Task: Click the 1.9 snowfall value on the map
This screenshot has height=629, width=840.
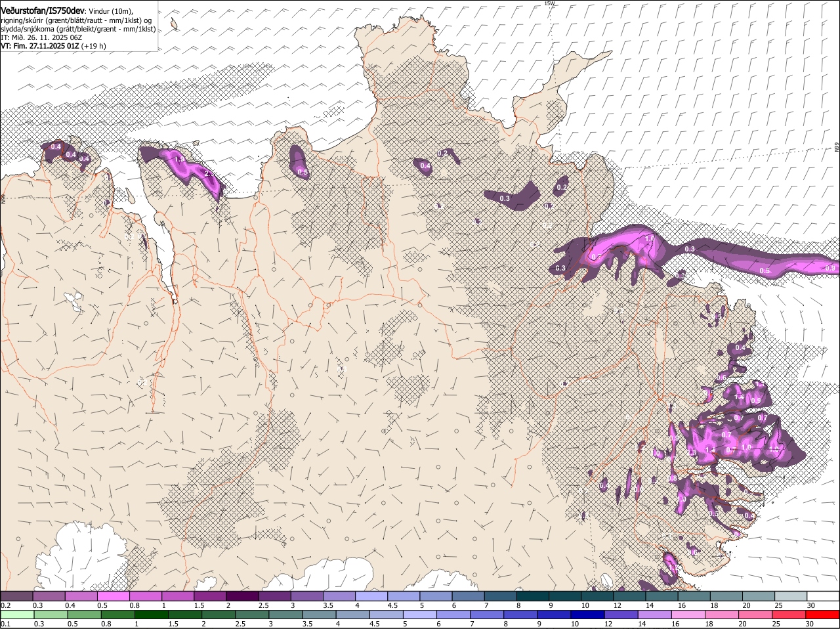Action: click(179, 159)
